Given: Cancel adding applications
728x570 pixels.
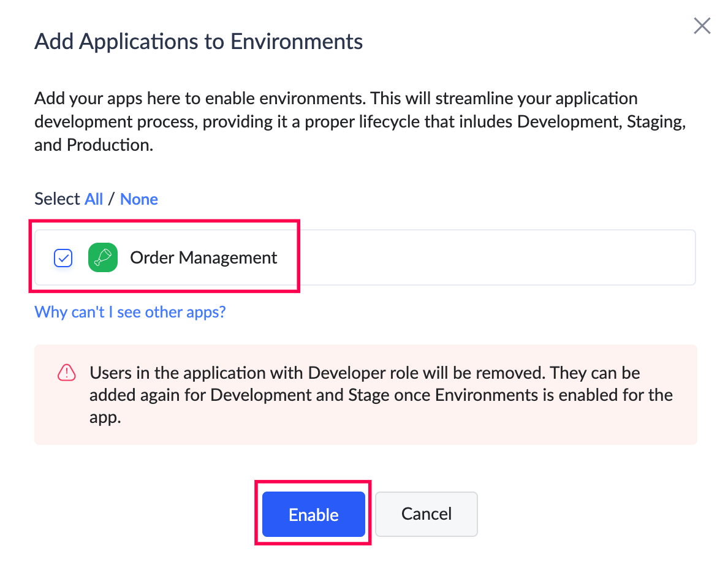Looking at the screenshot, I should (426, 514).
